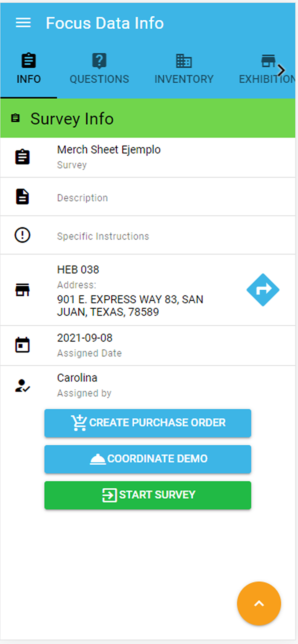This screenshot has height=644, width=298.
Task: Click the small clipboard icon in Survey Info header
Action: [15, 118]
